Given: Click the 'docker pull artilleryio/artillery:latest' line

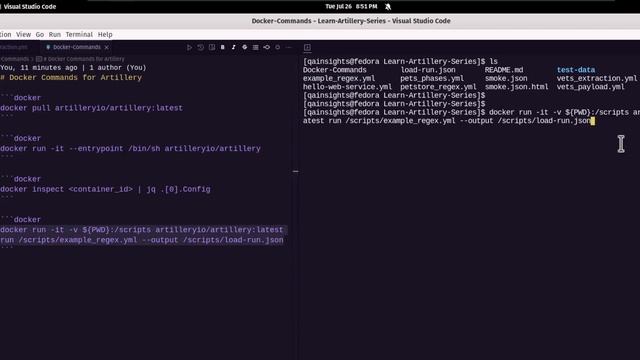Looking at the screenshot, I should (91, 108).
